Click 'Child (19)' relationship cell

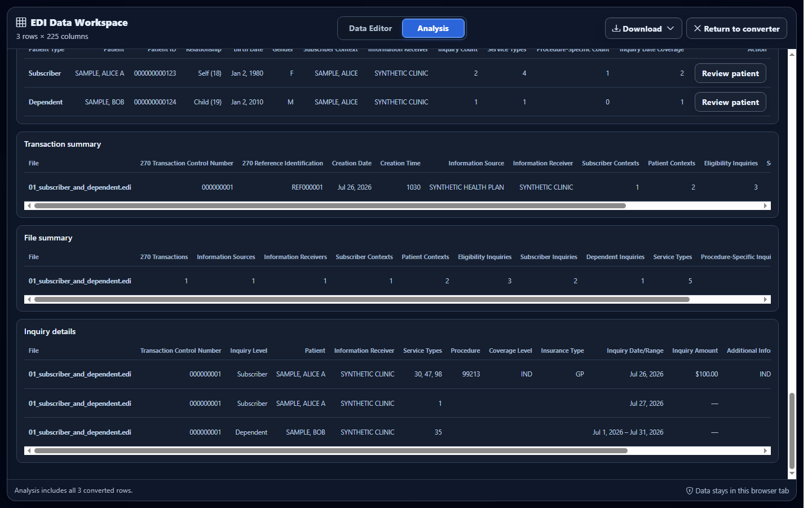tap(208, 102)
